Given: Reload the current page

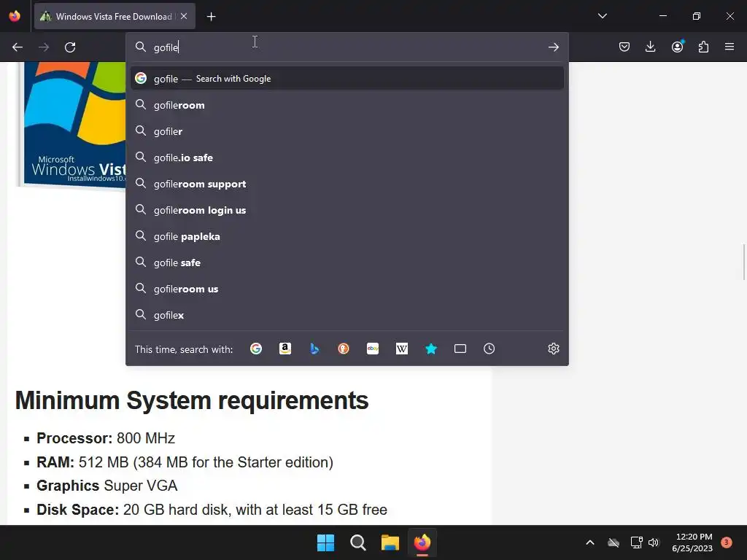Looking at the screenshot, I should (70, 47).
